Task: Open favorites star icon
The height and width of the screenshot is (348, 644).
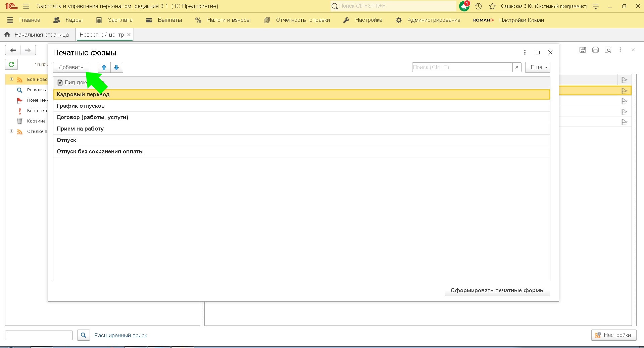Action: [x=492, y=6]
